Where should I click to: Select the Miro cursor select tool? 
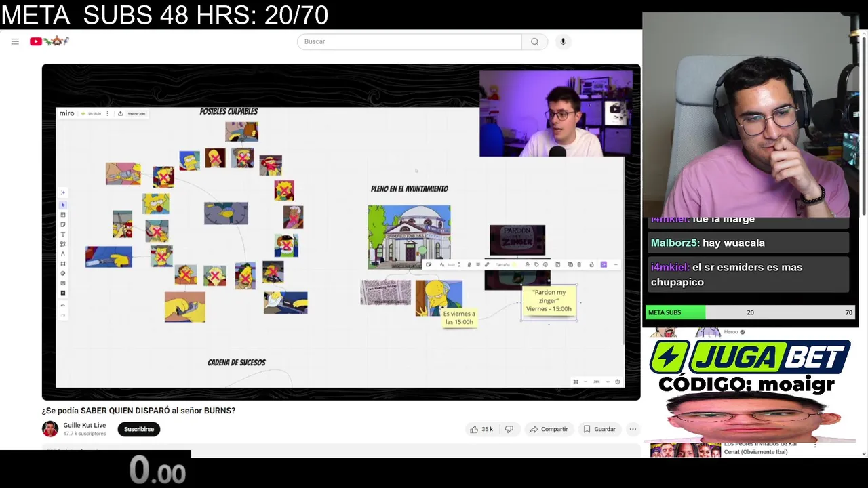click(x=63, y=205)
